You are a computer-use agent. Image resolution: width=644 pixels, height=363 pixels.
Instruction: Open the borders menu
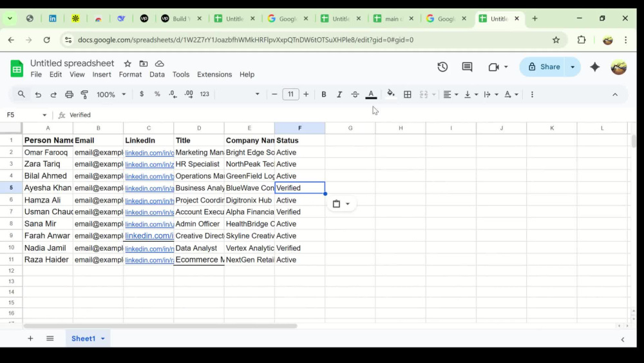tap(408, 95)
